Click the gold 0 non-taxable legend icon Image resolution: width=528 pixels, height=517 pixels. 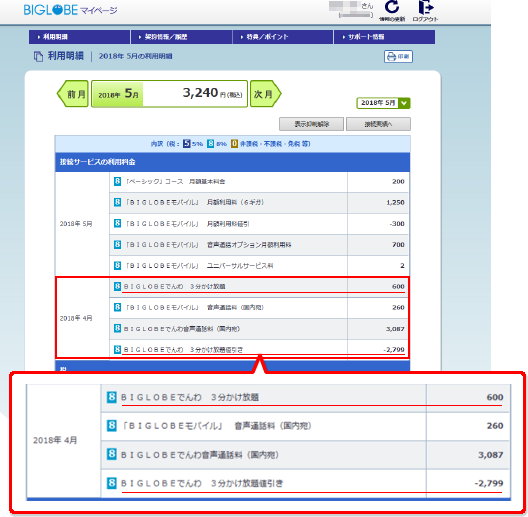click(x=234, y=144)
